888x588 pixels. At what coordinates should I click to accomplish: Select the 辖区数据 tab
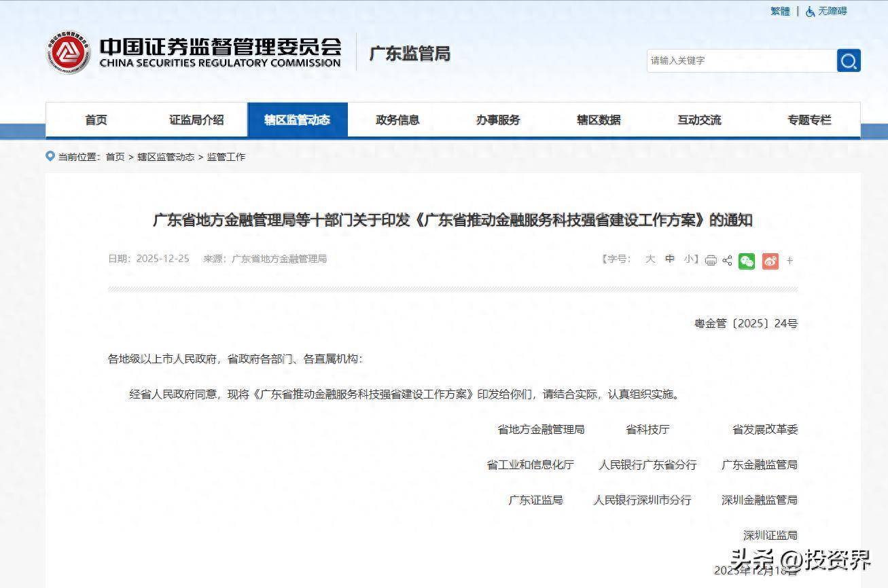click(599, 120)
